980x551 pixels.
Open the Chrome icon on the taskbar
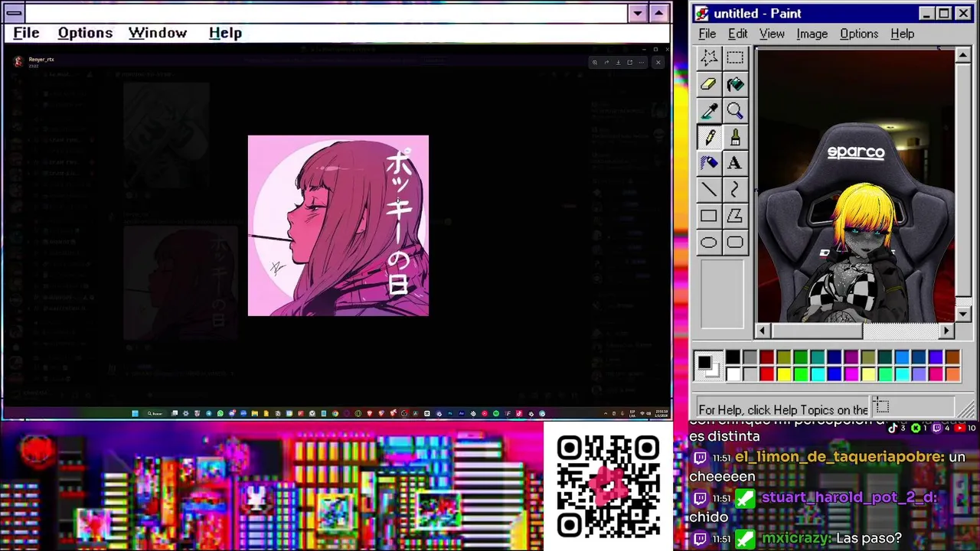[x=335, y=413]
